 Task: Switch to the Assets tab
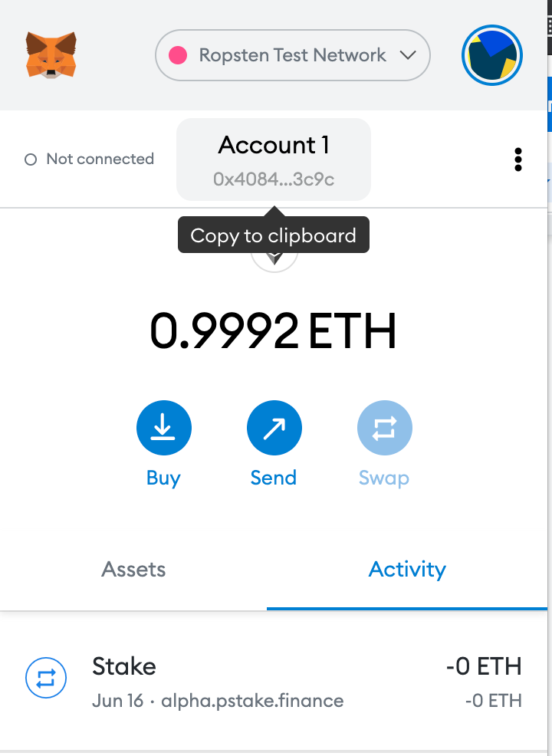coord(133,570)
